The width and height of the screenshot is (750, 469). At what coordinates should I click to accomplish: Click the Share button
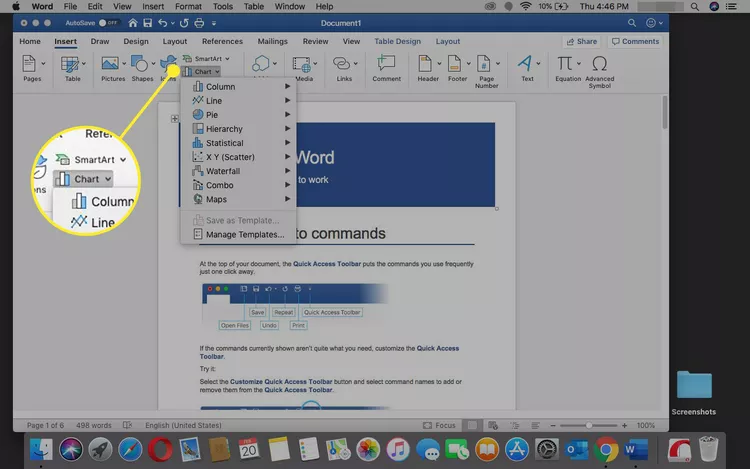point(582,42)
